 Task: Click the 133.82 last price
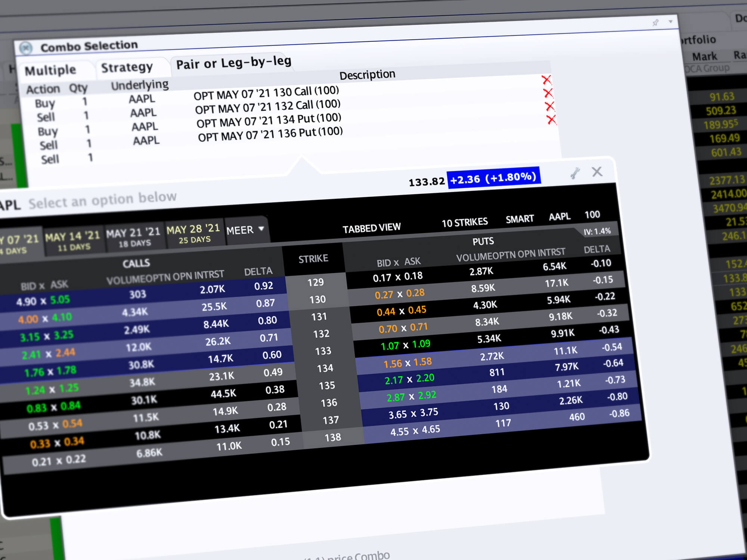click(427, 182)
